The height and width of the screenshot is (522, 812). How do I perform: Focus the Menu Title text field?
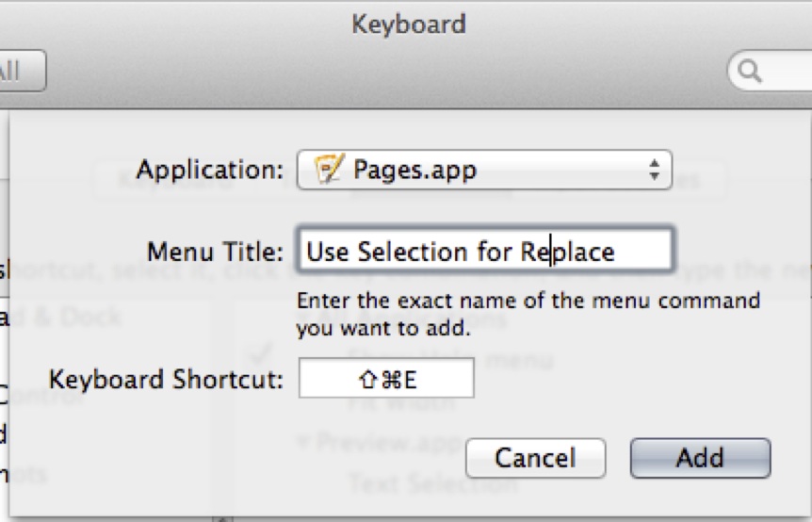483,252
